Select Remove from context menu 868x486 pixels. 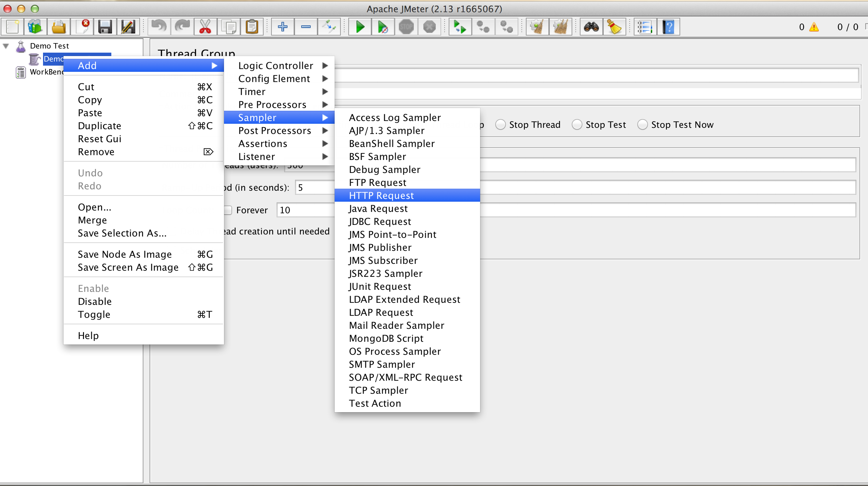coord(144,152)
